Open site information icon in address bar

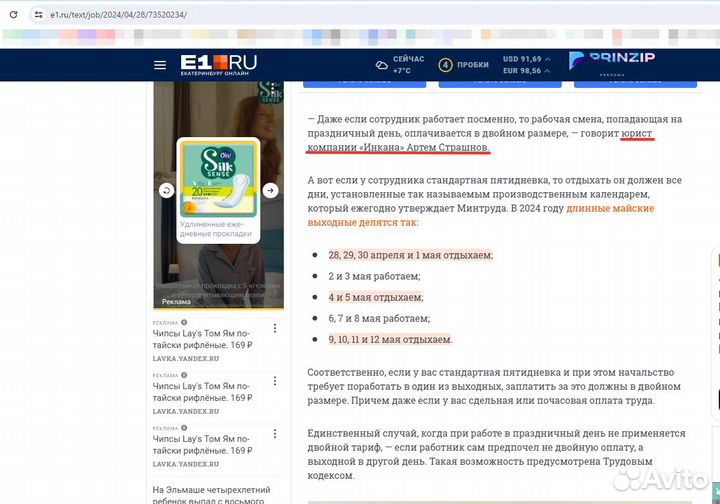[39, 15]
